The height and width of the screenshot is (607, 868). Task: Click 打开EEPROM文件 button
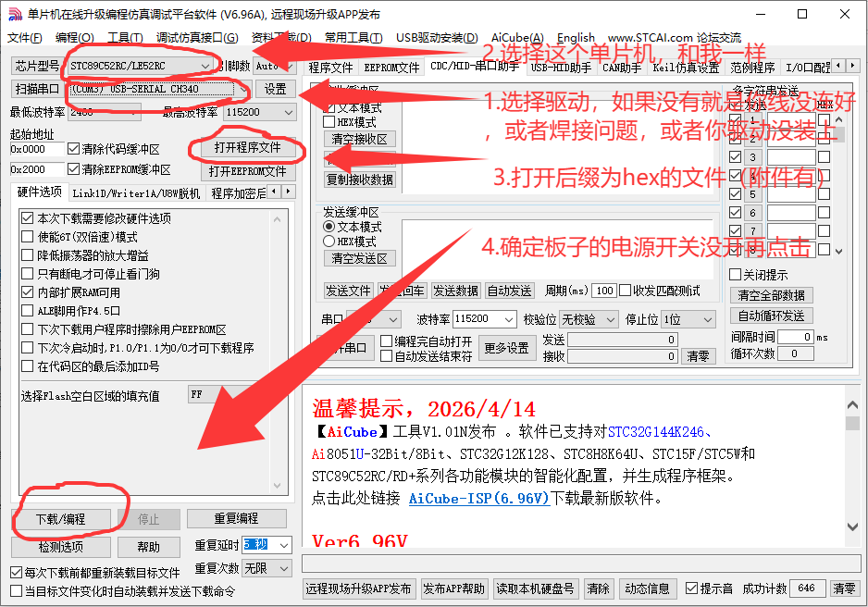pos(247,171)
